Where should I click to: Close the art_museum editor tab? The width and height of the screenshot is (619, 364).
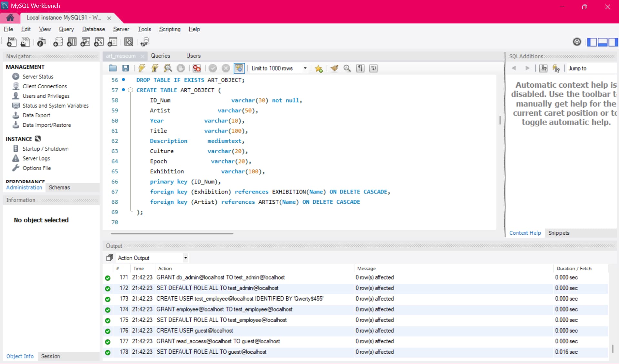[x=143, y=56]
